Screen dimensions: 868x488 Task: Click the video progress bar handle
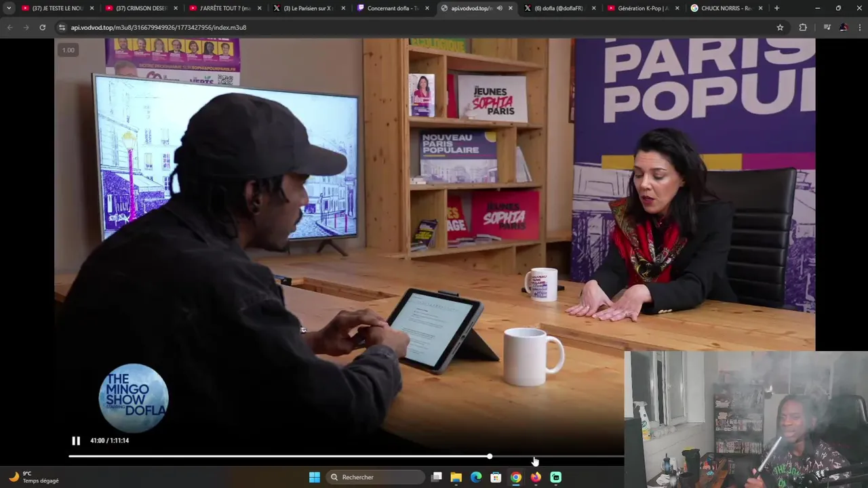[490, 456]
